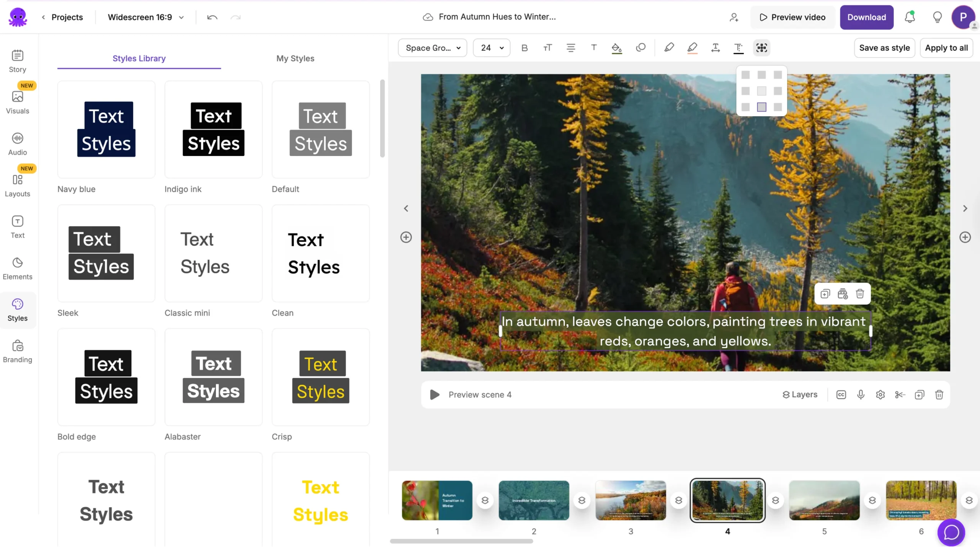The width and height of the screenshot is (980, 547).
Task: Open the notifications bell
Action: (x=910, y=17)
